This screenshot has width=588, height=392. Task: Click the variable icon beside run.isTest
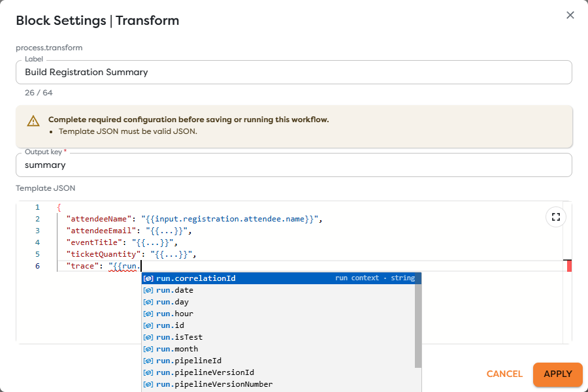[148, 337]
